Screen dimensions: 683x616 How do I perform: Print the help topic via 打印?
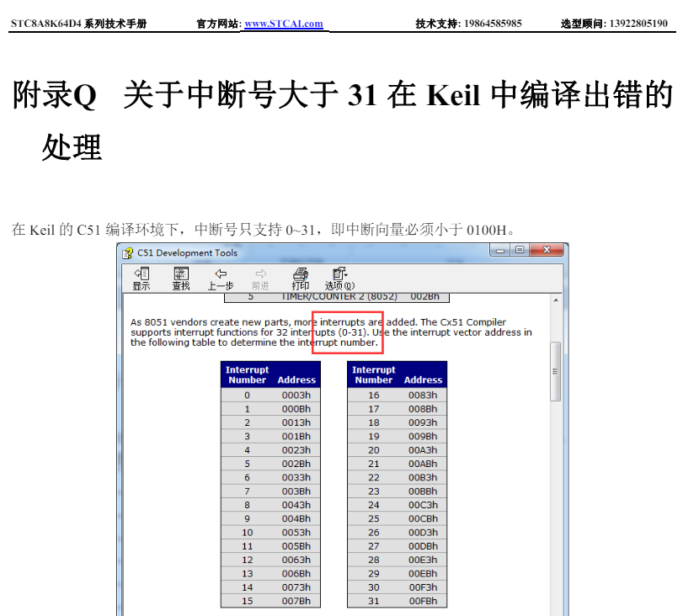coord(300,279)
